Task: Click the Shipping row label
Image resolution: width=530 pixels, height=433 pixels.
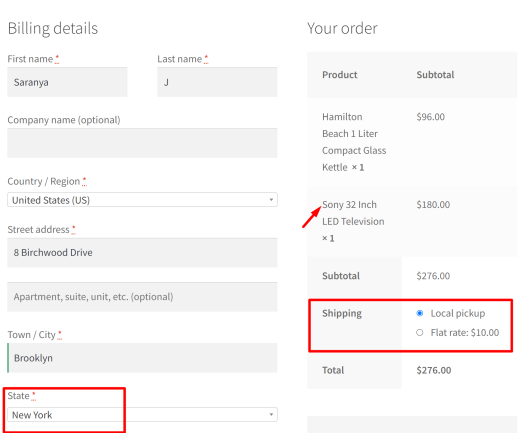Action: pyautogui.click(x=342, y=313)
